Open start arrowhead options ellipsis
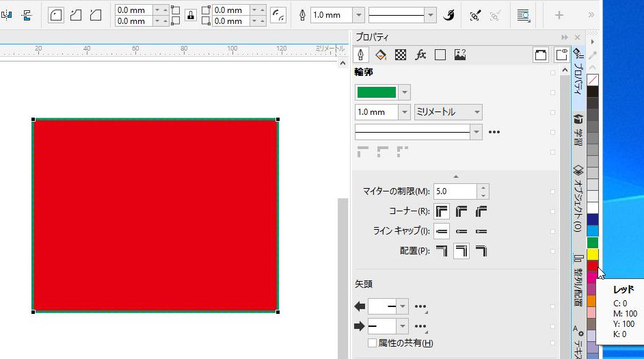The image size is (644, 359). 420,307
